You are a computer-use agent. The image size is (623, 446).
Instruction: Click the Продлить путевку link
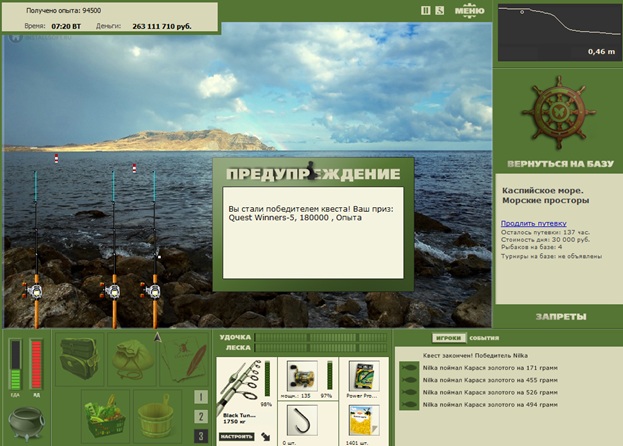point(534,223)
